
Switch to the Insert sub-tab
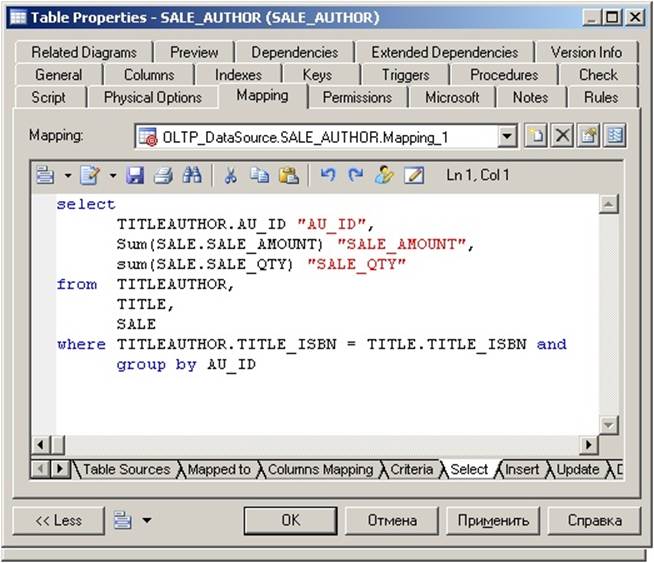[522, 470]
